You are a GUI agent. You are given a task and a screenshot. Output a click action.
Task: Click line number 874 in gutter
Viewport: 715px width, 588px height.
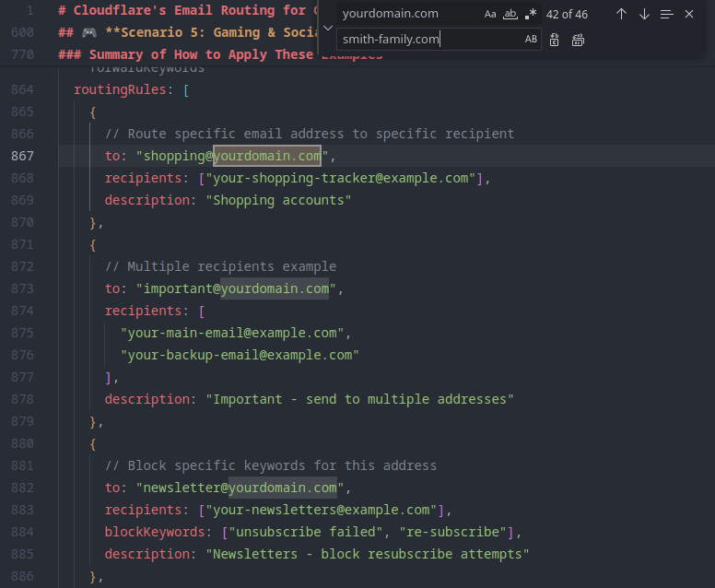pyautogui.click(x=23, y=311)
